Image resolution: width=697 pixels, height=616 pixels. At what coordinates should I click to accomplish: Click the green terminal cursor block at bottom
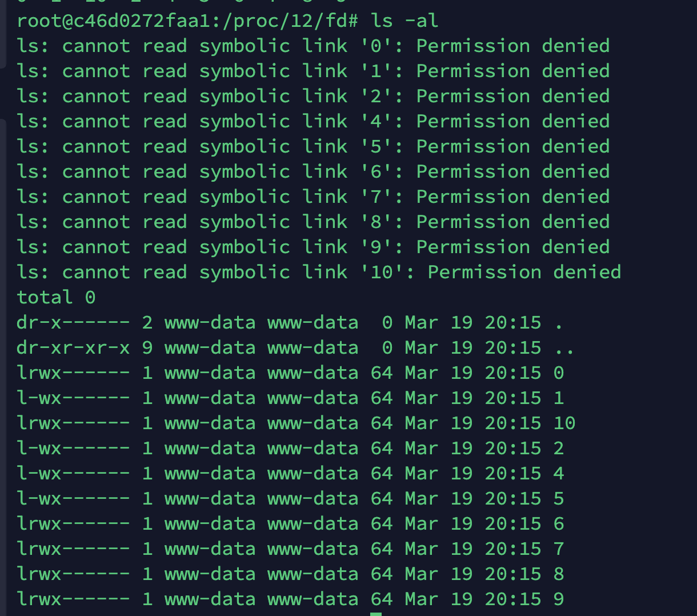[x=375, y=613]
